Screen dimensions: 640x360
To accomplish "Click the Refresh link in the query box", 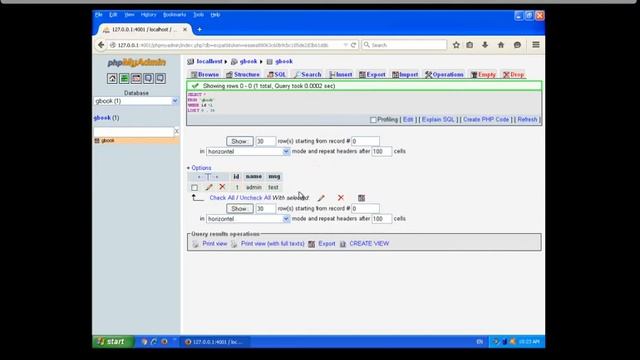I will [527, 120].
